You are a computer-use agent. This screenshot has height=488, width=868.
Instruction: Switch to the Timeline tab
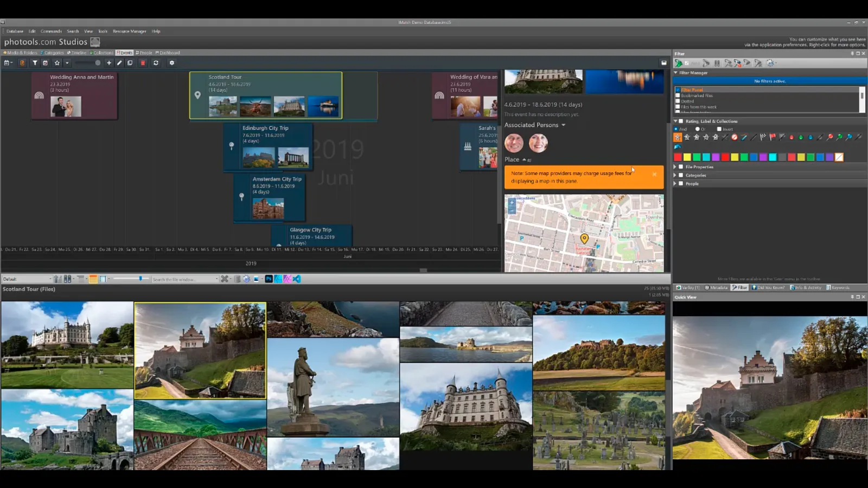(x=77, y=53)
